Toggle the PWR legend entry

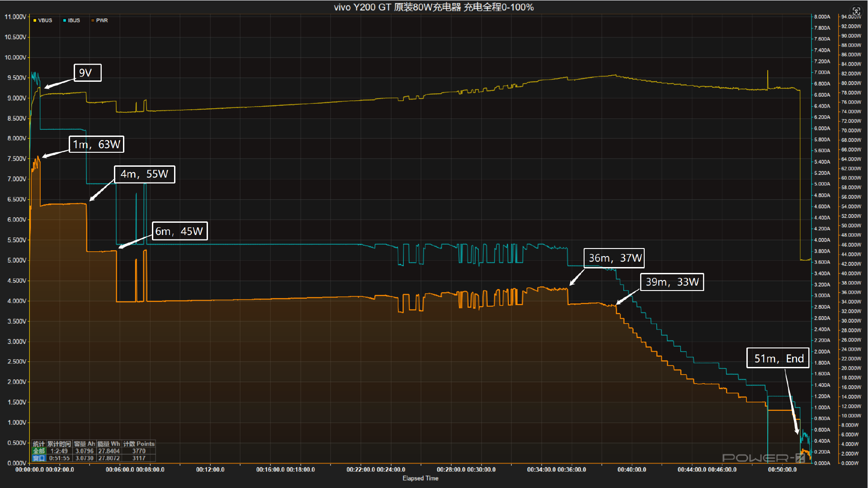(x=99, y=20)
